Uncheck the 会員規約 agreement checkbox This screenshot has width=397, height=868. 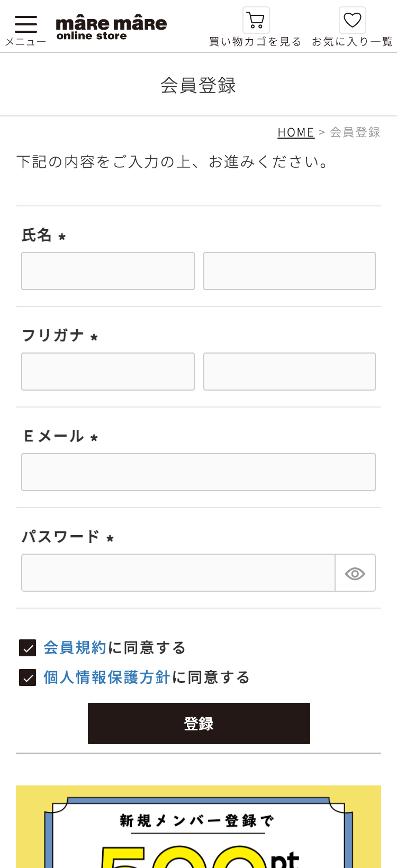(28, 648)
